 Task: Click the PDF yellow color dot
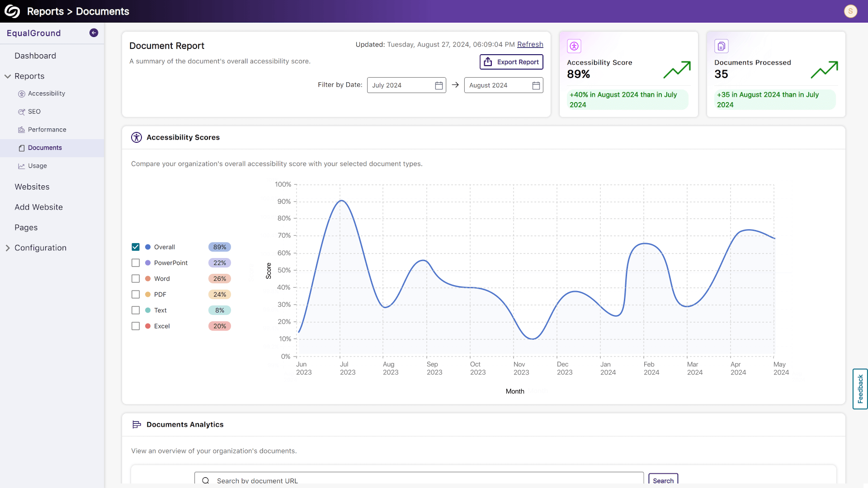[x=148, y=295]
